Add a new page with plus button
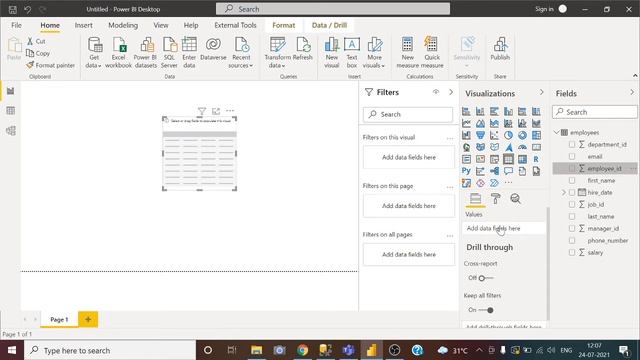Screen dimensions: 640x360 88,319
